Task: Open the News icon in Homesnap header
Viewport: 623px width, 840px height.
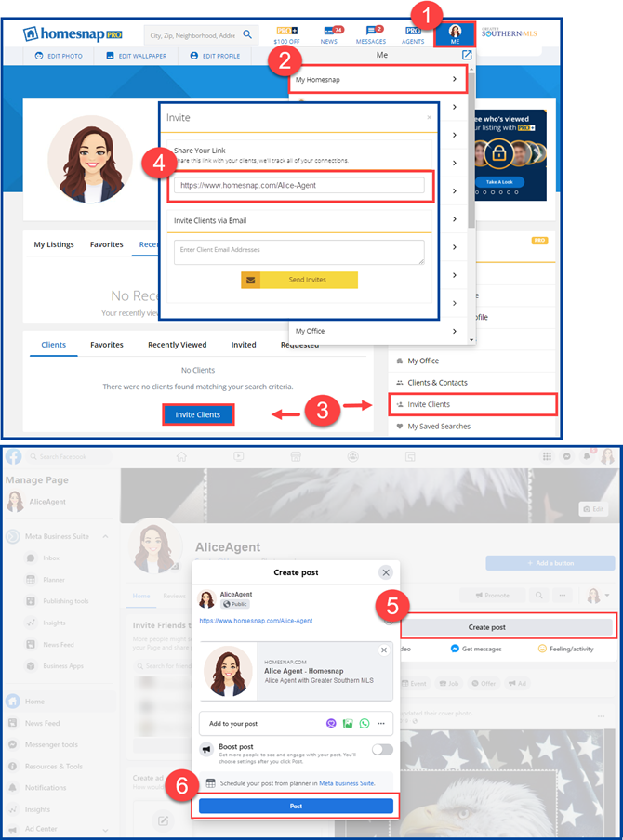Action: tap(329, 34)
